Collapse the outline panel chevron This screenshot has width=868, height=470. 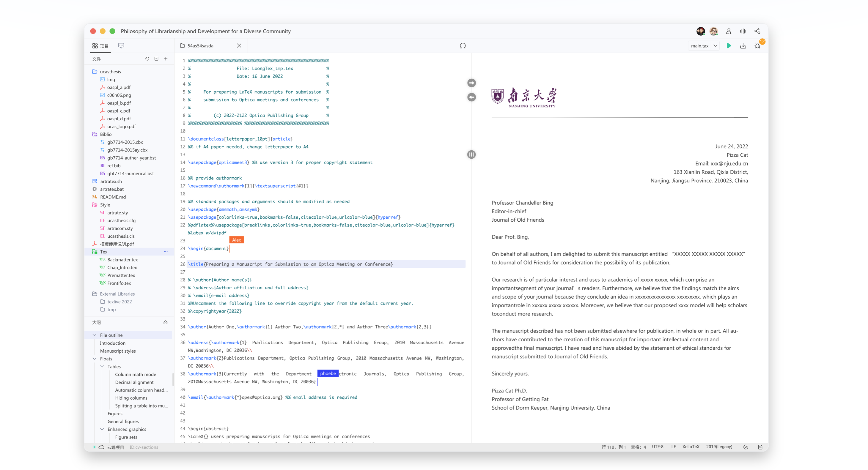(x=166, y=322)
